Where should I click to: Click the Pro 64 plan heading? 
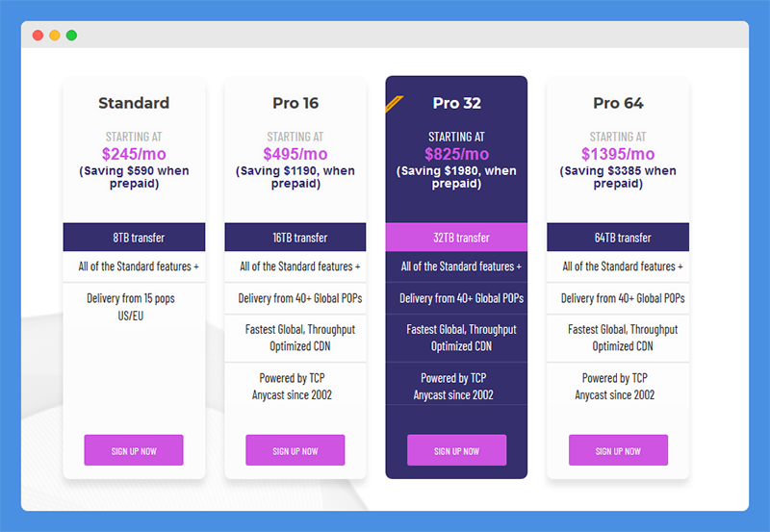coord(618,103)
